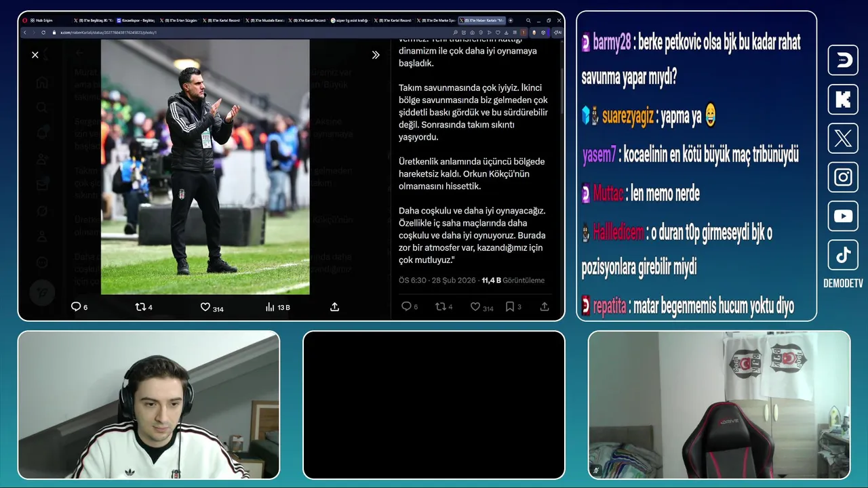Click username Muttac in chat

[608, 194]
